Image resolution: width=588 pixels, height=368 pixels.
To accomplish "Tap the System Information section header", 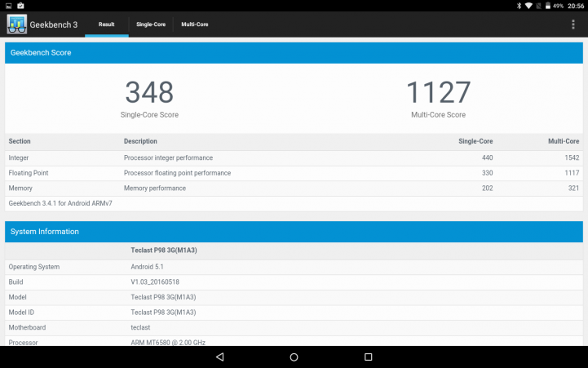I will (294, 232).
